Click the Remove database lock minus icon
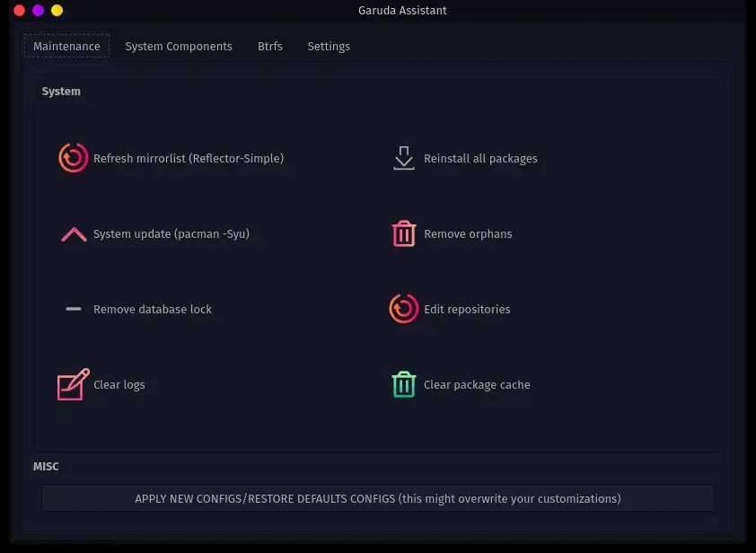756x553 pixels. coord(74,309)
